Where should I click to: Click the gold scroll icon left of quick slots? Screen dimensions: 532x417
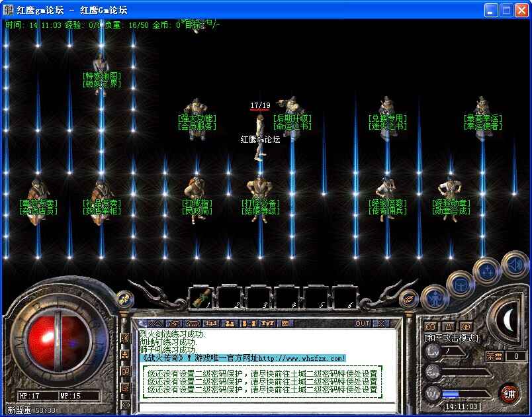(x=125, y=299)
